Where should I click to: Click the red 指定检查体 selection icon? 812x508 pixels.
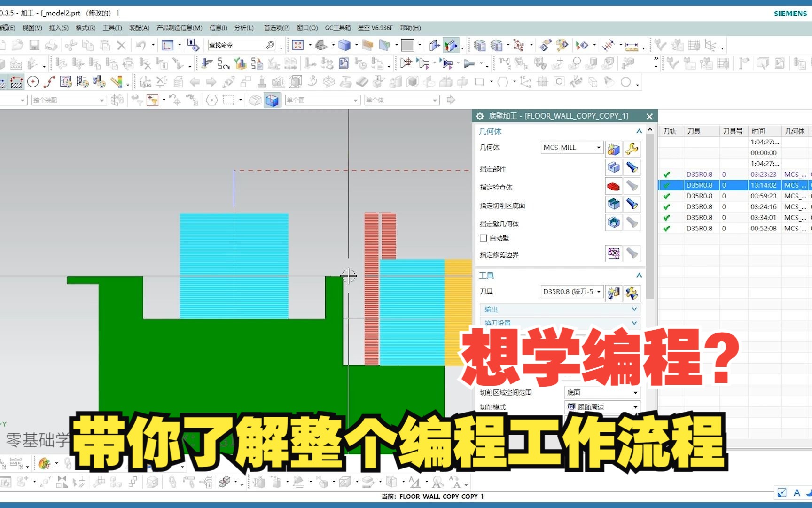613,186
